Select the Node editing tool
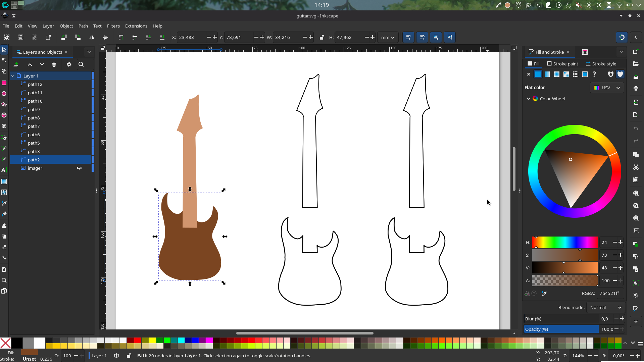The image size is (644, 362). click(x=4, y=60)
